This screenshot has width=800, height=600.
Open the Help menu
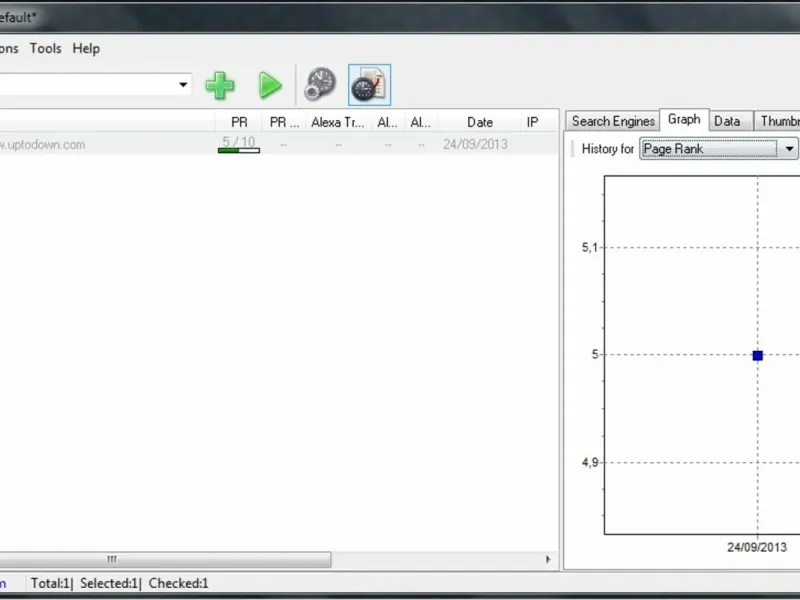(x=86, y=48)
